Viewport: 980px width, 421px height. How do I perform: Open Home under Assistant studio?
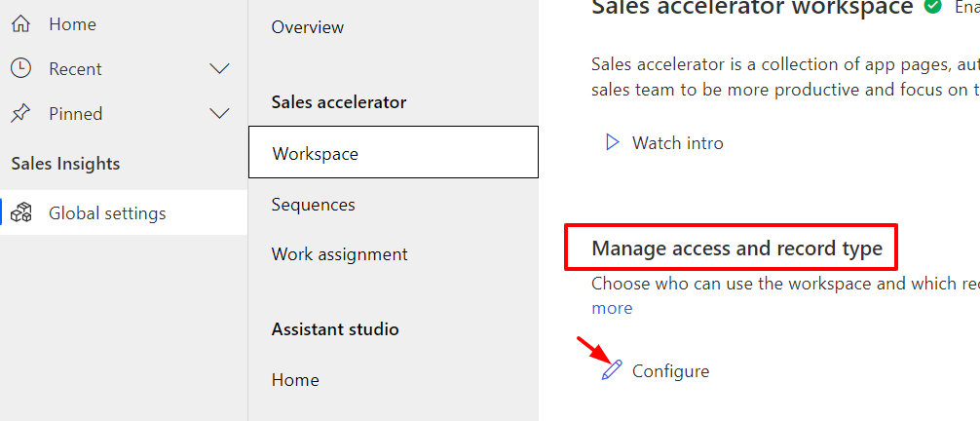(295, 380)
